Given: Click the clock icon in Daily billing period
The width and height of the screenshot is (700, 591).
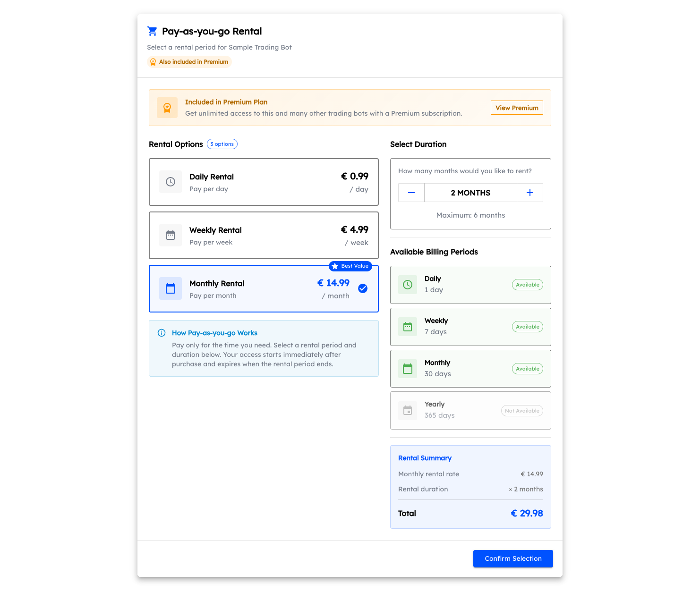Looking at the screenshot, I should (x=407, y=284).
